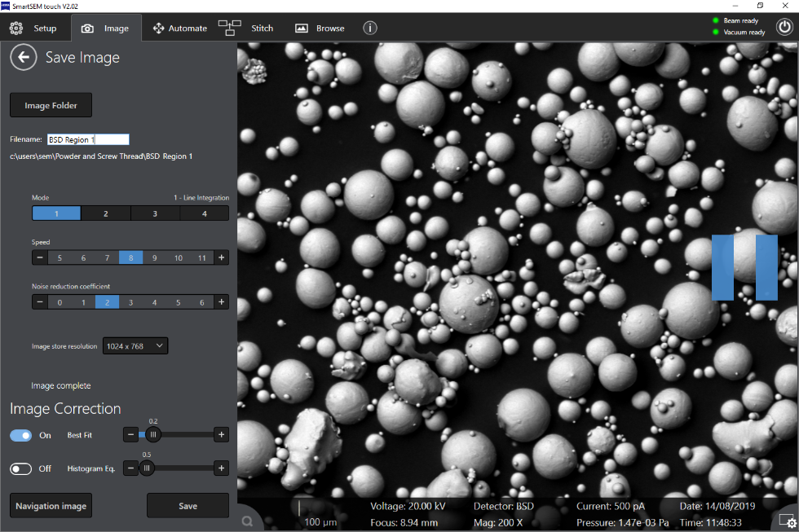Decrease Noise reduction coefficient with minus stepper
The height and width of the screenshot is (532, 799).
tap(39, 301)
